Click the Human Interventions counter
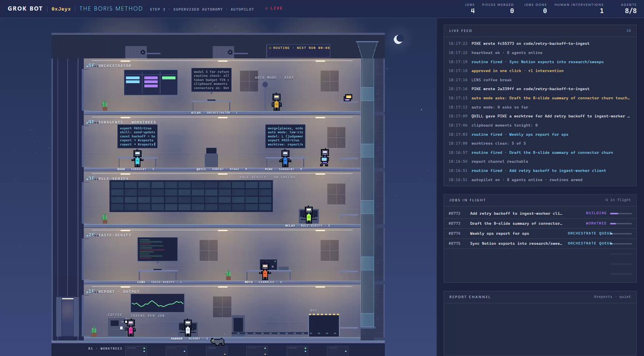Image resolution: width=644 pixels, height=356 pixels. [579, 9]
